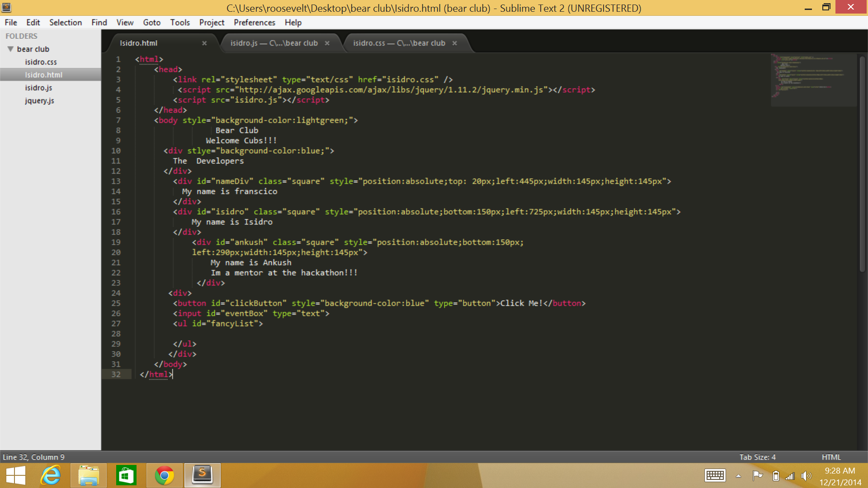Open Action Center flag icon

click(757, 475)
